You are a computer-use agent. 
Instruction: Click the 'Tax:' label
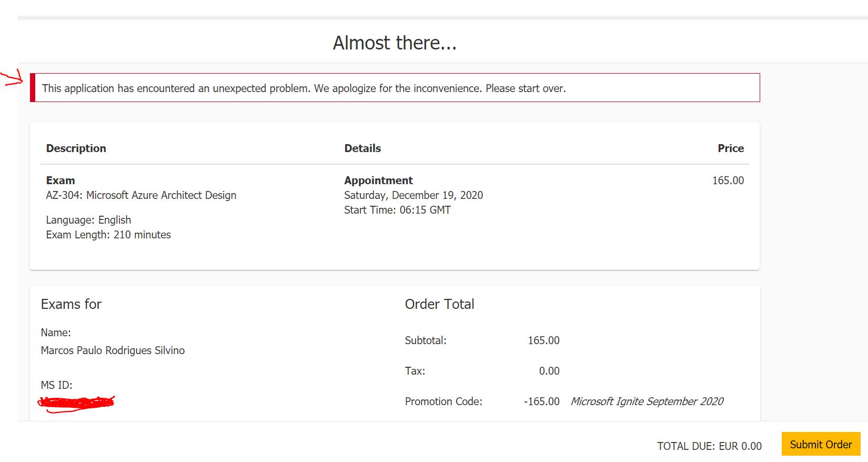coord(415,371)
